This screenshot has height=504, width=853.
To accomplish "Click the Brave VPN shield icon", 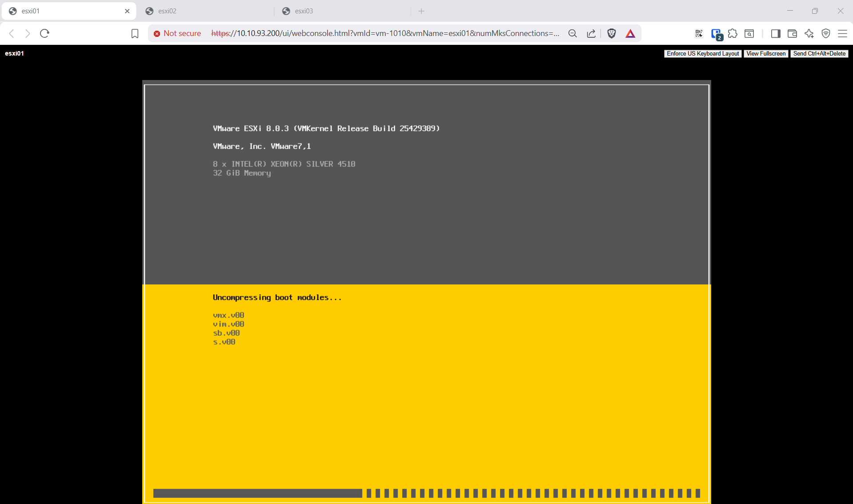I will point(826,33).
